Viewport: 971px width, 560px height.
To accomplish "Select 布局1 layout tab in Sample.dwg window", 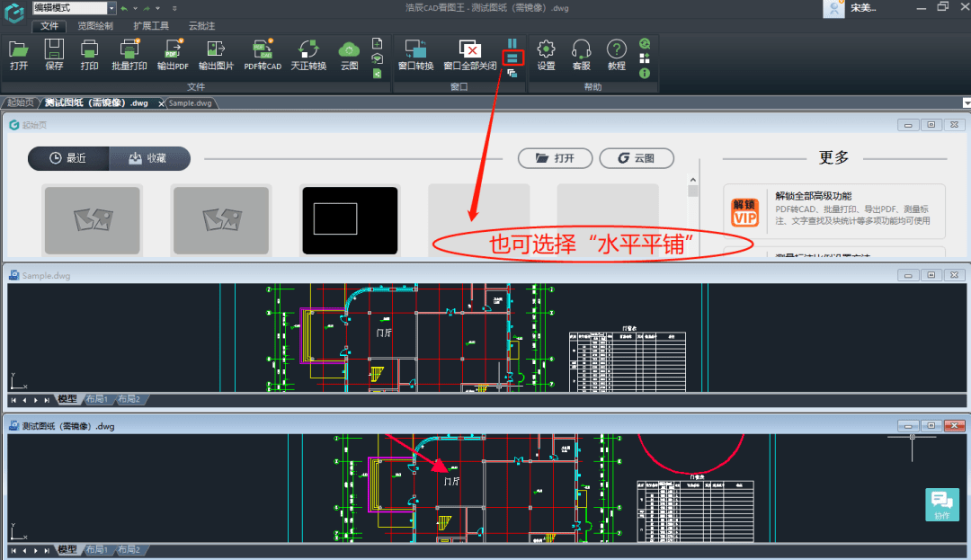I will [x=97, y=399].
